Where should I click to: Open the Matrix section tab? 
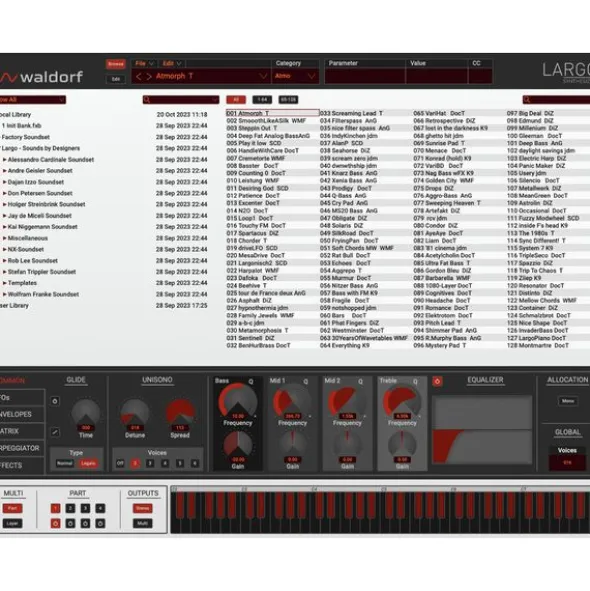[x=22, y=431]
